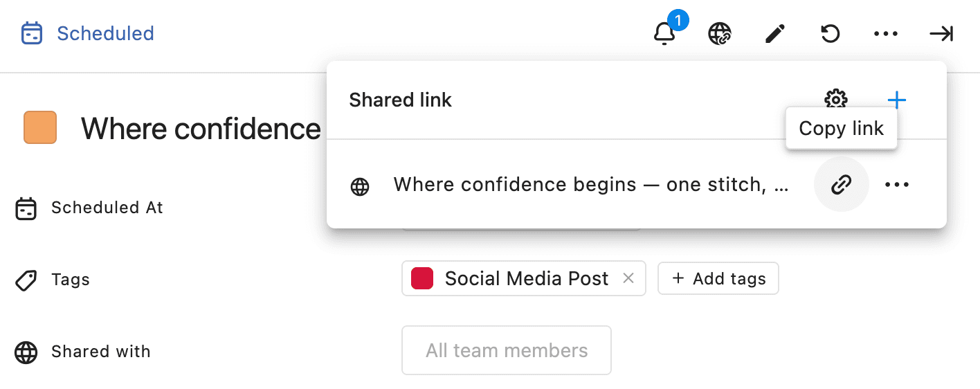The height and width of the screenshot is (389, 980).
Task: Click the Scheduled calendar icon in the header
Action: [32, 33]
